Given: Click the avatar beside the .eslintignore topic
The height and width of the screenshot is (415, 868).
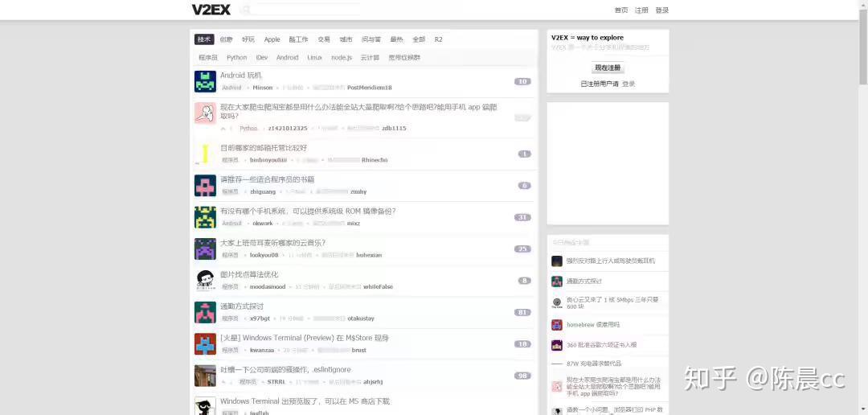Looking at the screenshot, I should pos(206,376).
